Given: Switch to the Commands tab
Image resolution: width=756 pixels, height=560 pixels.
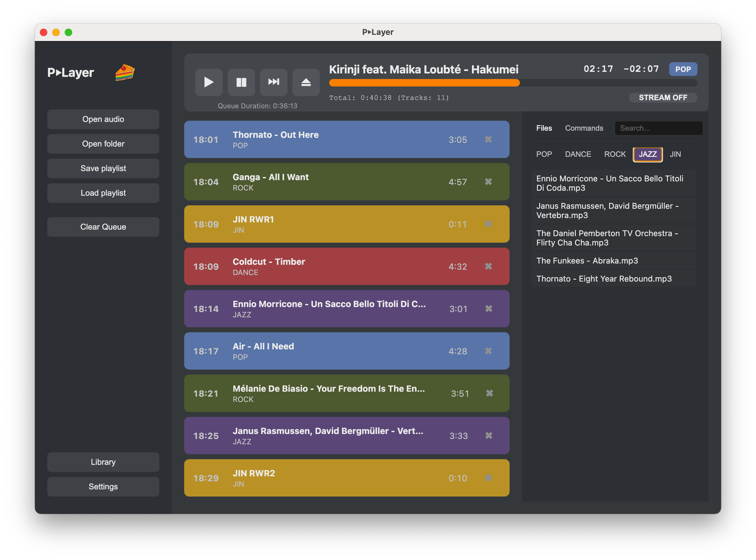Looking at the screenshot, I should (584, 128).
